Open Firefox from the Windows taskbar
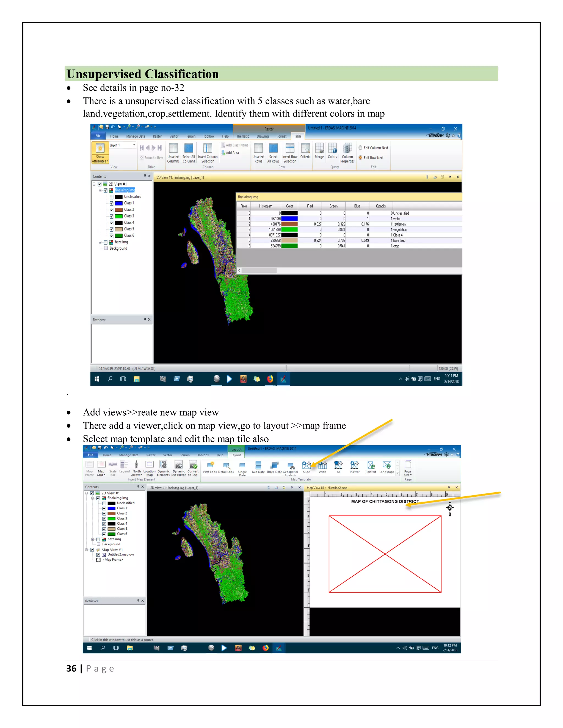 [x=270, y=379]
